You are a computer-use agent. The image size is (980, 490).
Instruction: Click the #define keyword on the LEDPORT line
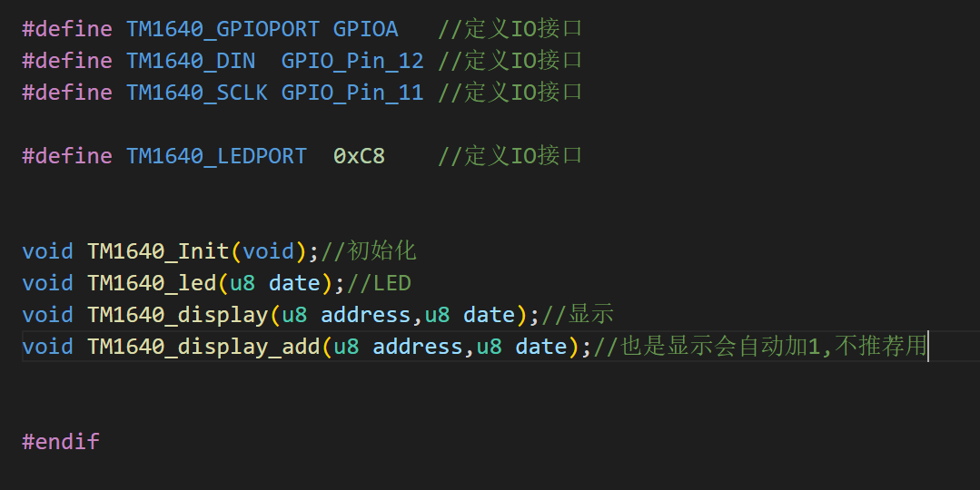pyautogui.click(x=67, y=155)
